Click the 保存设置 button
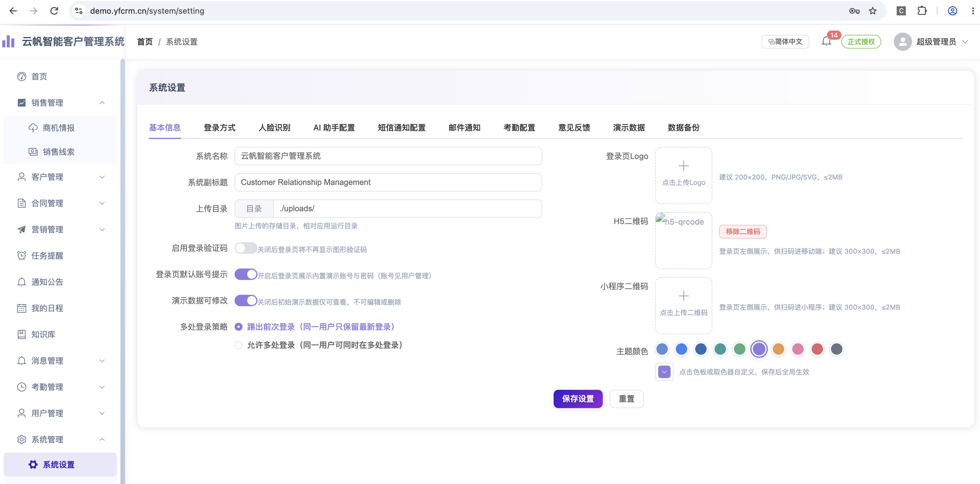Image resolution: width=980 pixels, height=484 pixels. click(578, 399)
